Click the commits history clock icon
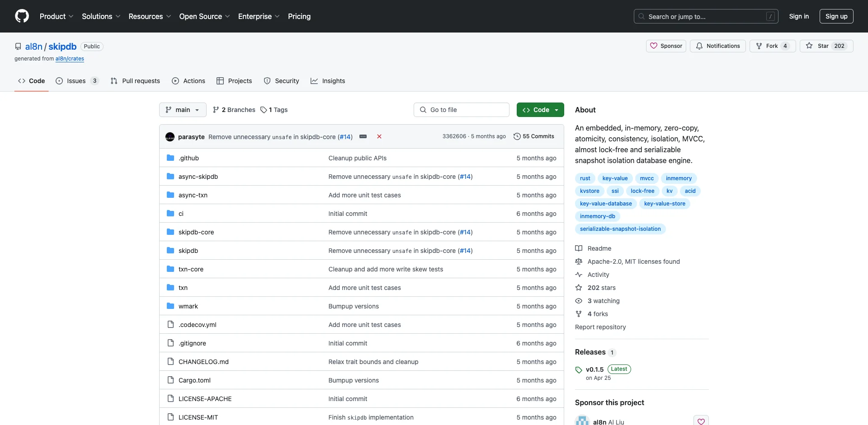The width and height of the screenshot is (868, 425). (x=517, y=136)
